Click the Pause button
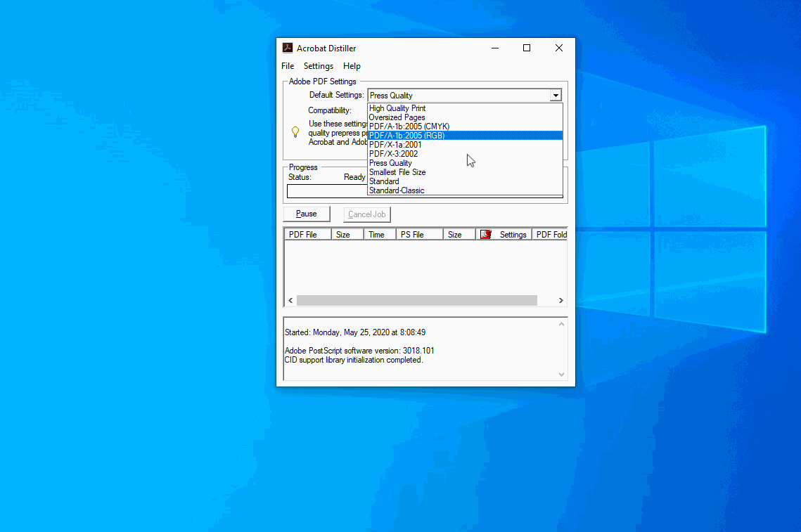 [307, 214]
